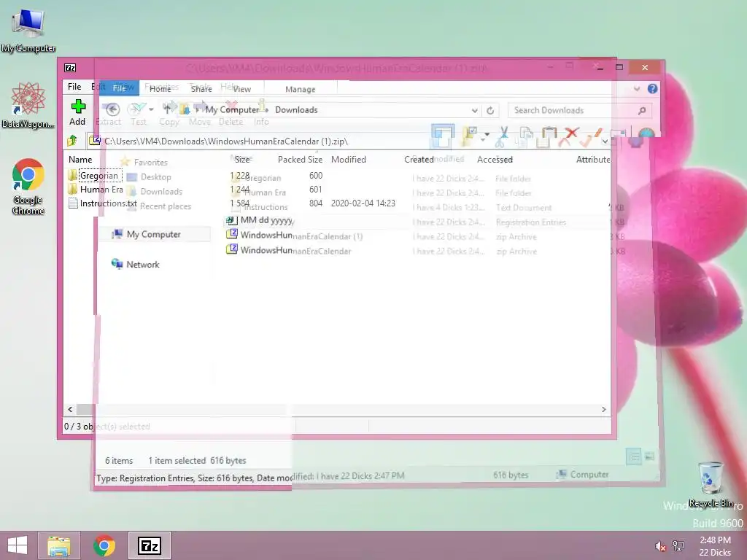Click the 7-Zip Copy toolbar button
This screenshot has height=560, width=747.
coord(169,113)
